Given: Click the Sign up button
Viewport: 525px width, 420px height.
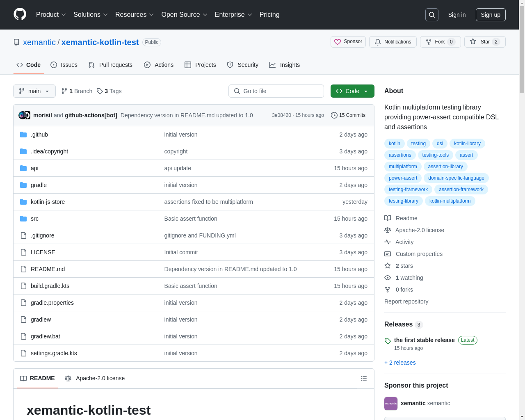Looking at the screenshot, I should point(491,15).
